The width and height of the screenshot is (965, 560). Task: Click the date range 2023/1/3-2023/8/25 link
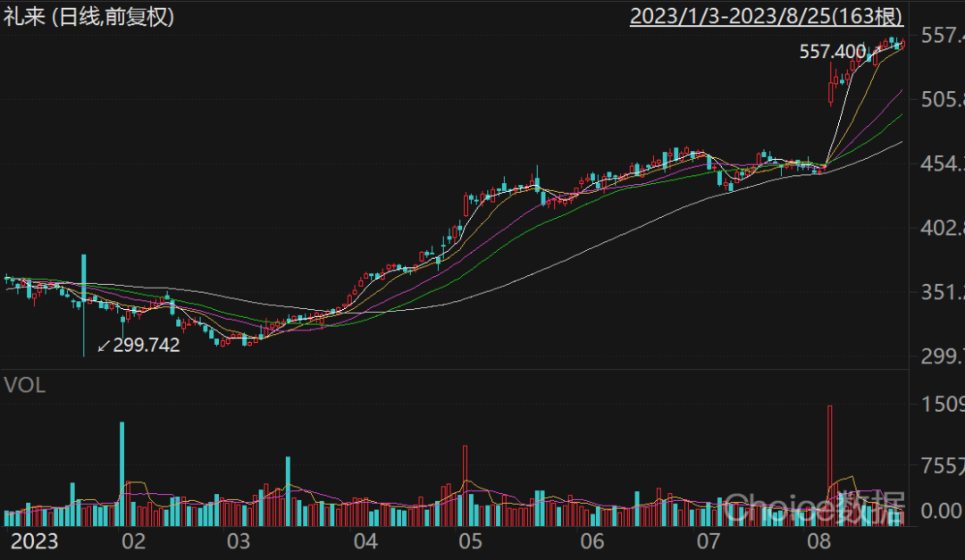pyautogui.click(x=767, y=16)
